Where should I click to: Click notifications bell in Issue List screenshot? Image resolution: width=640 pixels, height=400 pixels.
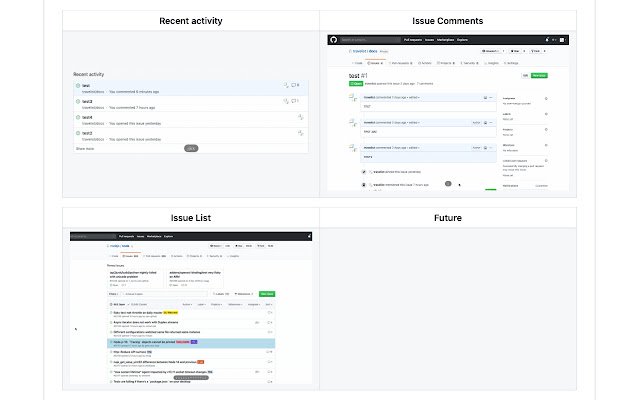(309, 236)
